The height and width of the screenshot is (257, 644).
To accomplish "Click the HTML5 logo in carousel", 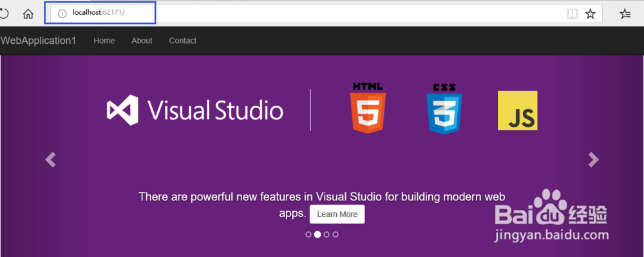I will click(x=368, y=108).
